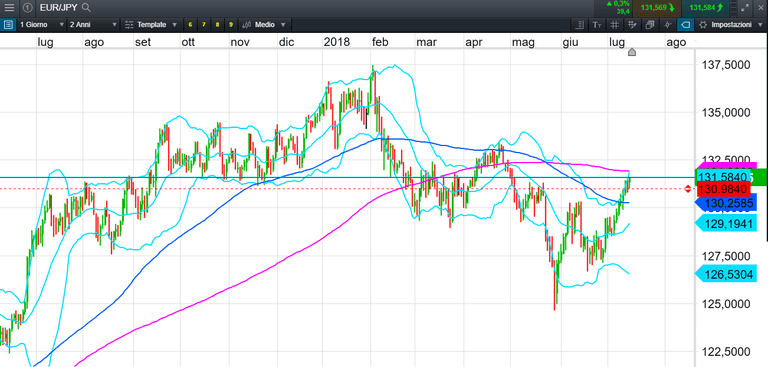Open the Medio chart type selector

click(x=265, y=24)
